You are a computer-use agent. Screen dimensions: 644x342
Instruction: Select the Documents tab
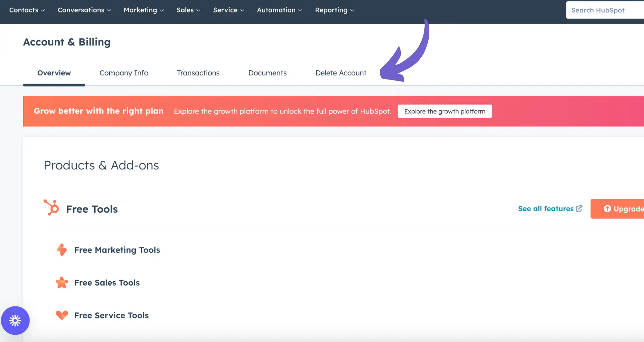click(x=267, y=73)
